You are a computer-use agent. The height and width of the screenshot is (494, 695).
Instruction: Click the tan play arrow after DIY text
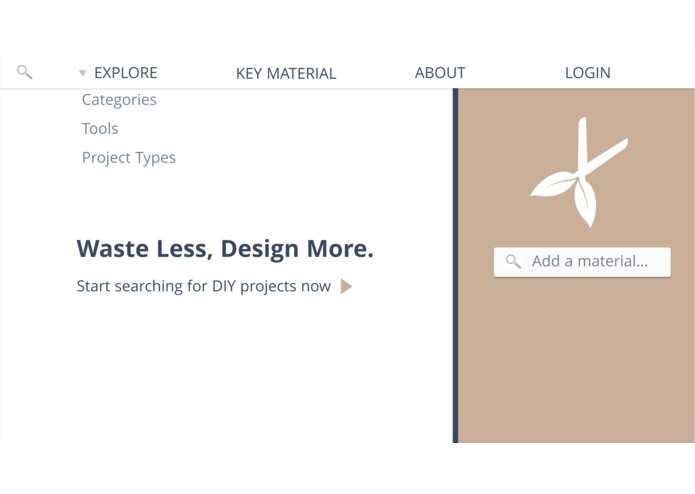point(346,286)
